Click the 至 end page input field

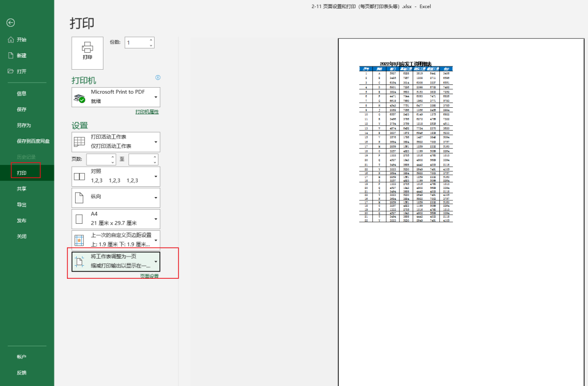pos(140,160)
